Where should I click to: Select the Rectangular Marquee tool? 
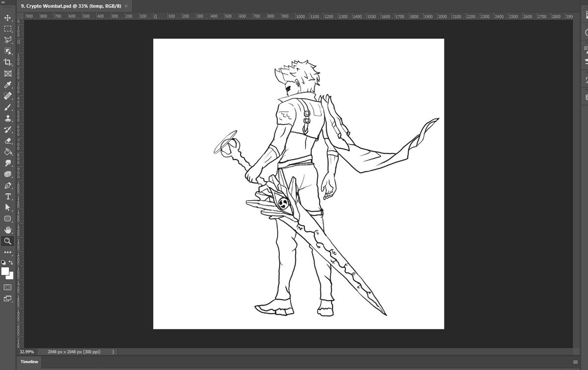(7, 29)
